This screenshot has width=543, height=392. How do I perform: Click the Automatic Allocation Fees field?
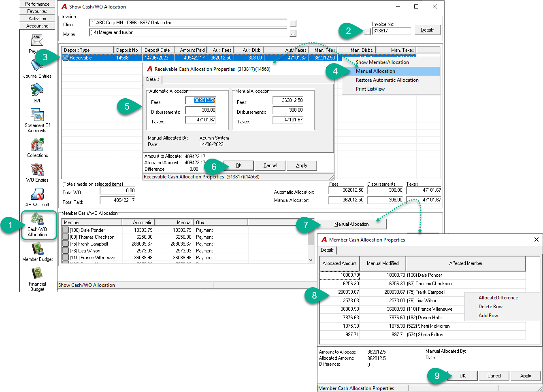click(x=200, y=100)
